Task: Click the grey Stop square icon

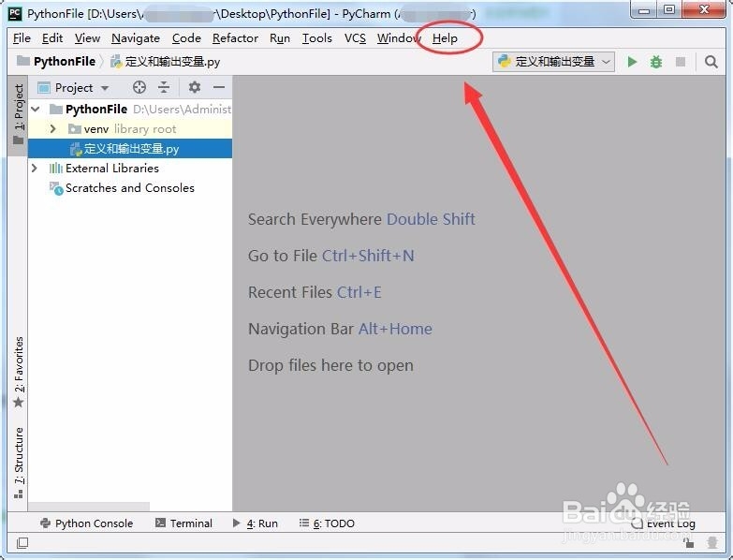Action: [x=681, y=62]
